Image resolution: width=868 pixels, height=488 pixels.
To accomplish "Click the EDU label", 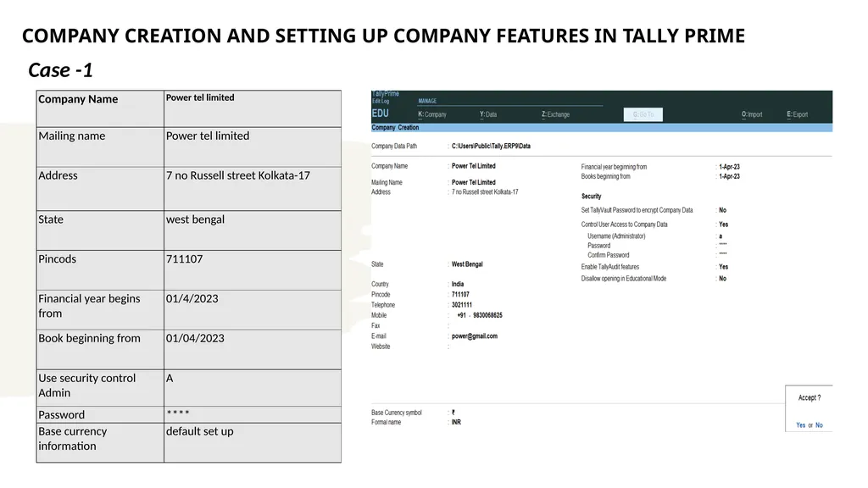I will 381,114.
